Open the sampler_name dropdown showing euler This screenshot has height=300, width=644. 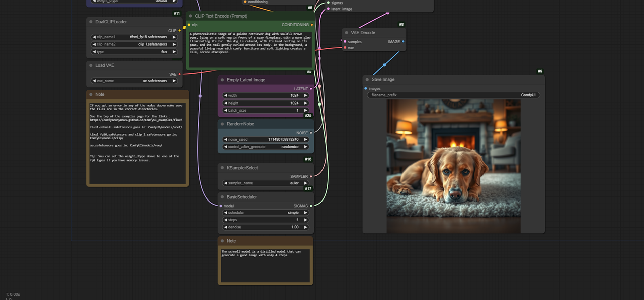[266, 183]
